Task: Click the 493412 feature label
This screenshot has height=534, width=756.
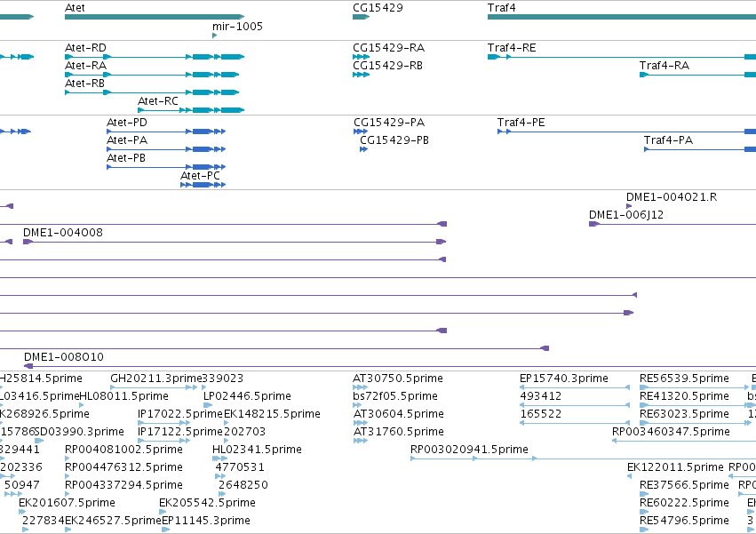Action: click(x=540, y=396)
